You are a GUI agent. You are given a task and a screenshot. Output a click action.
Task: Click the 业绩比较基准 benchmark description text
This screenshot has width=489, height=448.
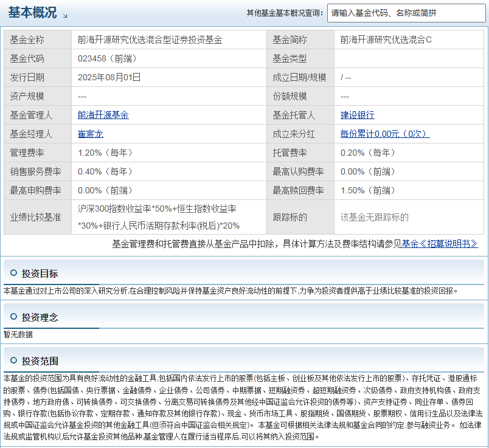click(x=158, y=217)
